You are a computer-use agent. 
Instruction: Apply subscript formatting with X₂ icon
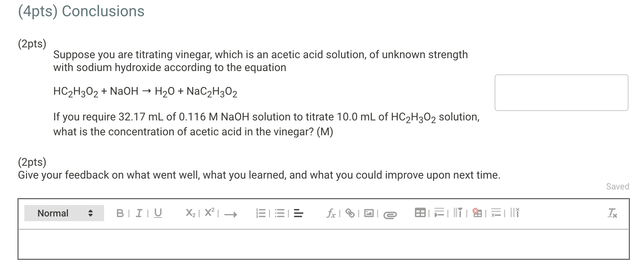(x=191, y=213)
